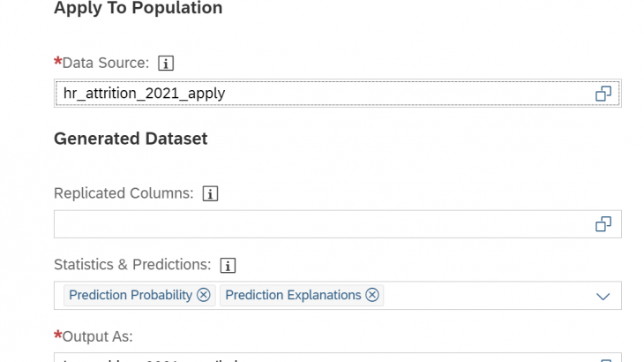Viewport: 644px width, 362px height.
Task: Select the Prediction Explanations token
Action: (293, 295)
